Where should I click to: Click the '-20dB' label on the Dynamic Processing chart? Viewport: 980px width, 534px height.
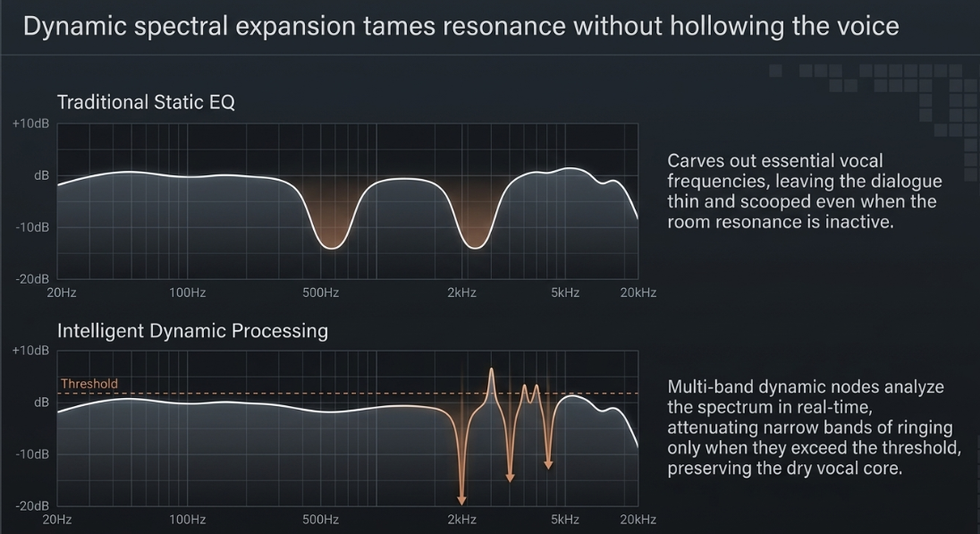32,506
